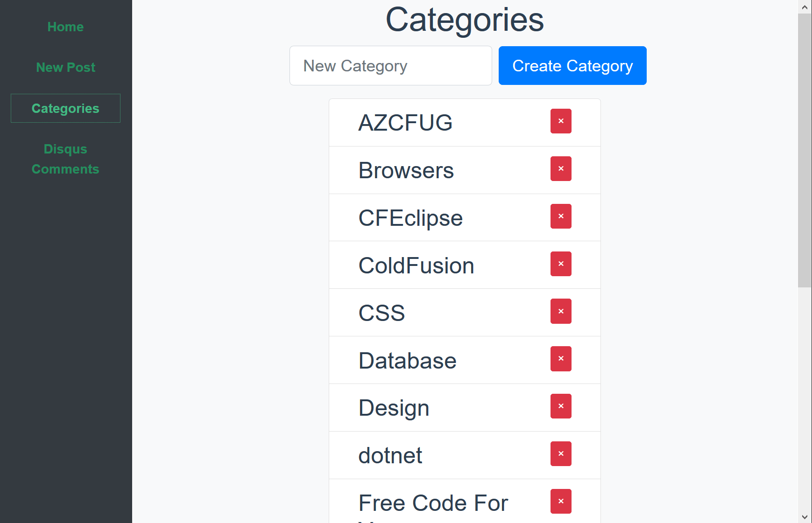Click the scrollbar up arrow

(x=805, y=7)
